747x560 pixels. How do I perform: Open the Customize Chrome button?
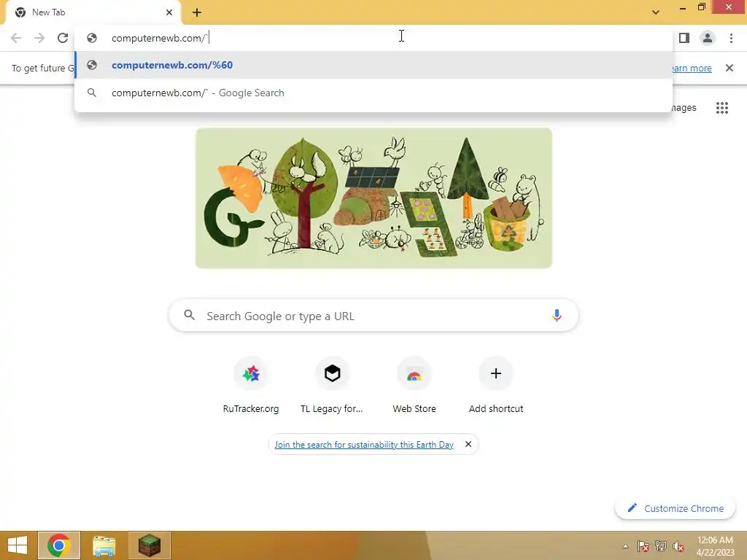click(675, 508)
